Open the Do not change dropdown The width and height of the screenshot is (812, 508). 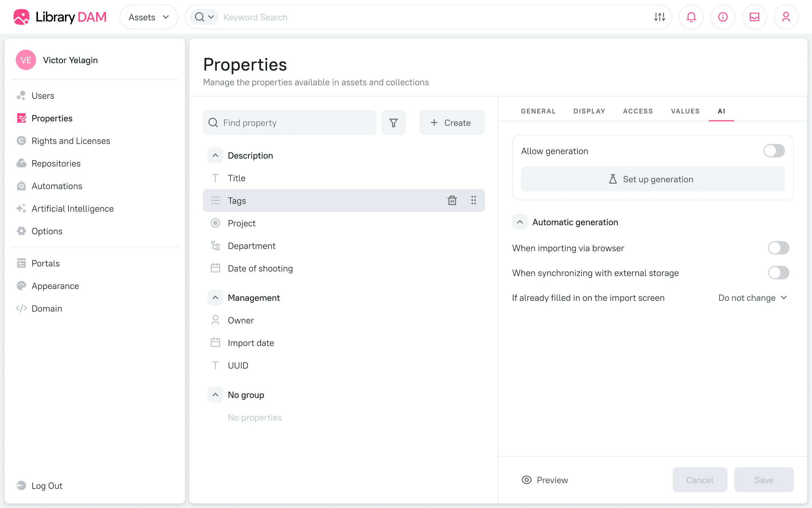coord(753,298)
